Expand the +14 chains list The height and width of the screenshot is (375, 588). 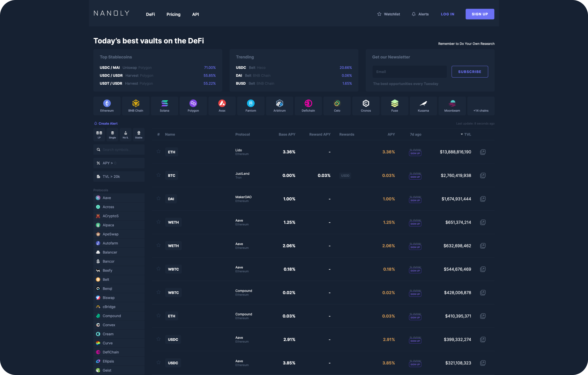point(481,106)
